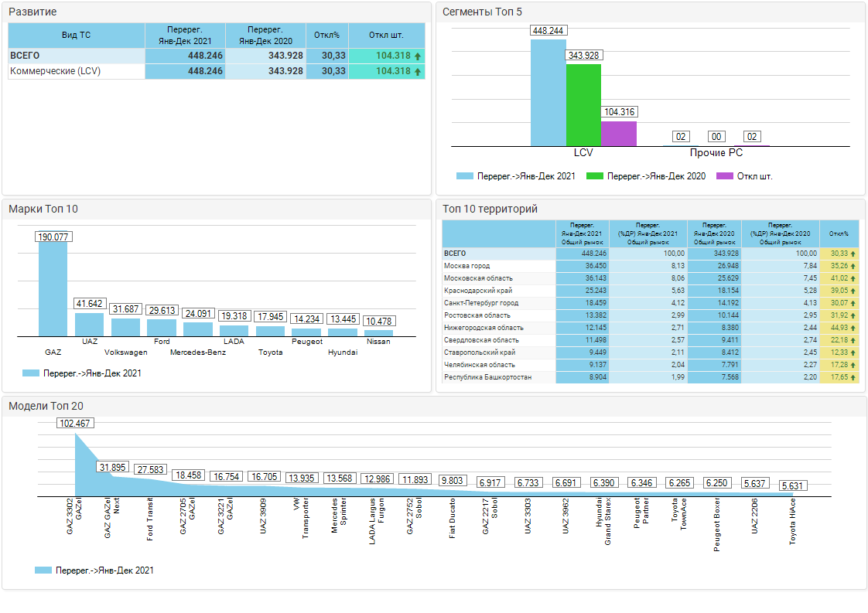Click the up arrow in Краснодарский край row
868x613 pixels.
[853, 291]
